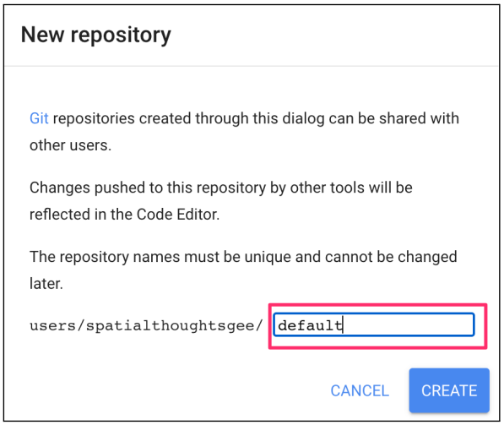Viewport: 504px width, 425px height.
Task: Click the divider line below the title
Action: click(252, 66)
